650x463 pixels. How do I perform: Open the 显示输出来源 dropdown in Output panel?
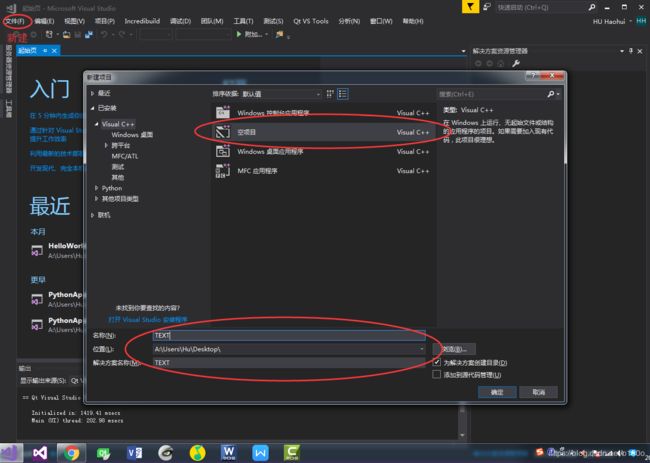[x=78, y=380]
